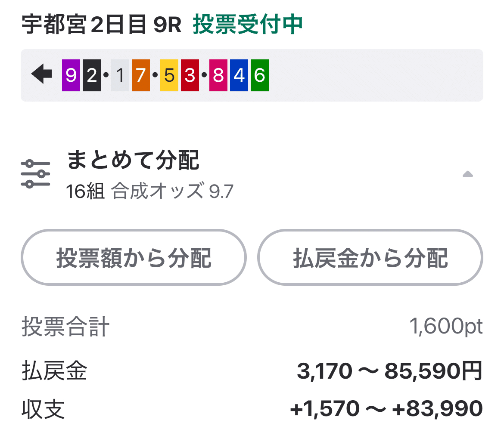The width and height of the screenshot is (504, 426).
Task: Select the black number 2 badge
Action: tap(91, 75)
